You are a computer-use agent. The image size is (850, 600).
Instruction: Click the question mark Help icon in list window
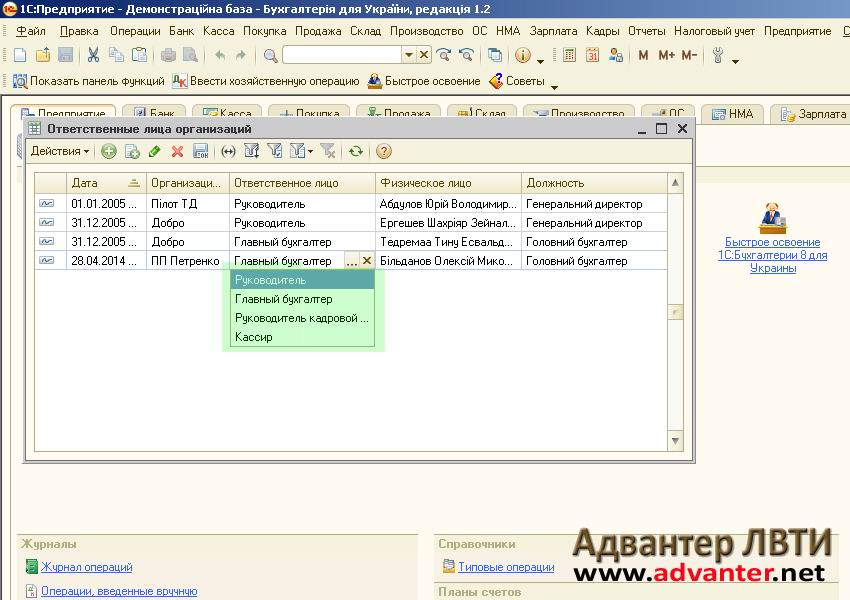383,151
